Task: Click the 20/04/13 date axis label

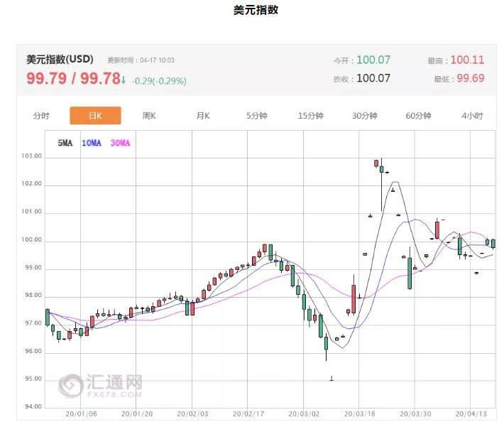Action: 471,414
